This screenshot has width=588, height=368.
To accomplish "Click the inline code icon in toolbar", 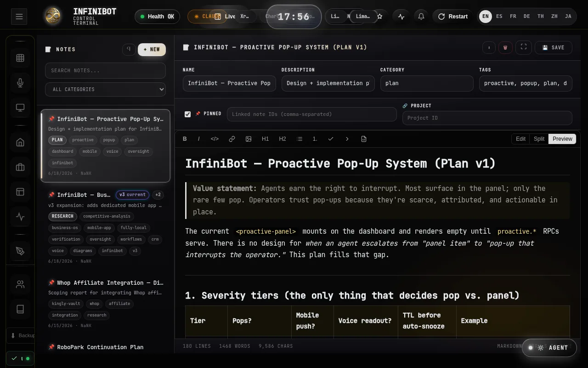I will pos(215,139).
